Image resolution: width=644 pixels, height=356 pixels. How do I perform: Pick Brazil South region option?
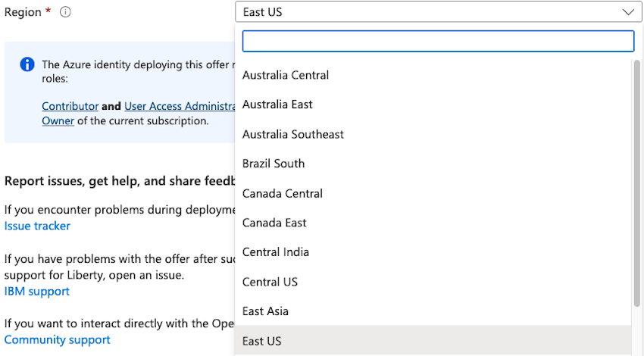(x=274, y=164)
